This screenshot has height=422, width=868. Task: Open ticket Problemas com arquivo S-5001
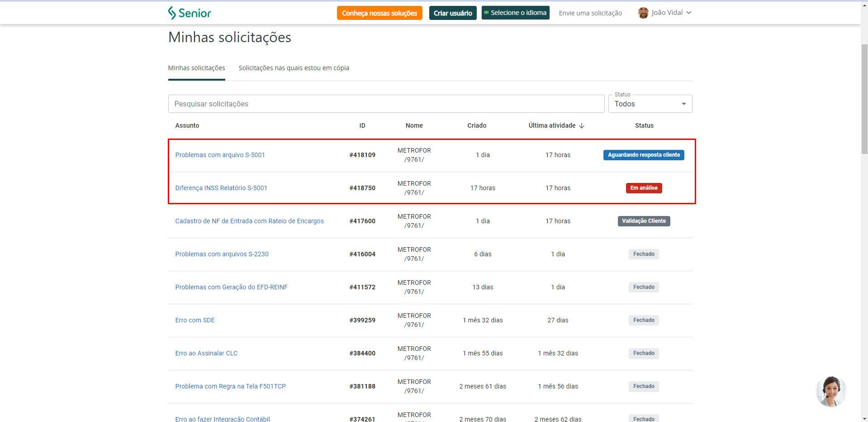[220, 155]
